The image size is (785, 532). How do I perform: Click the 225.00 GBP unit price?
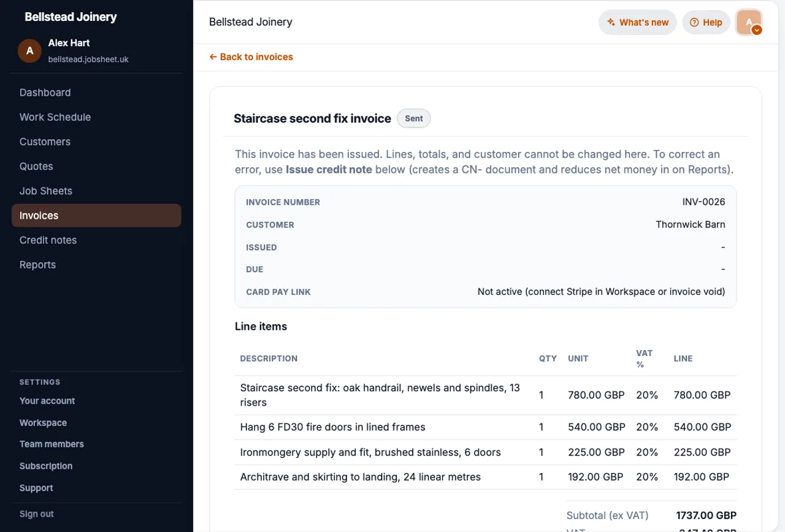coord(596,452)
